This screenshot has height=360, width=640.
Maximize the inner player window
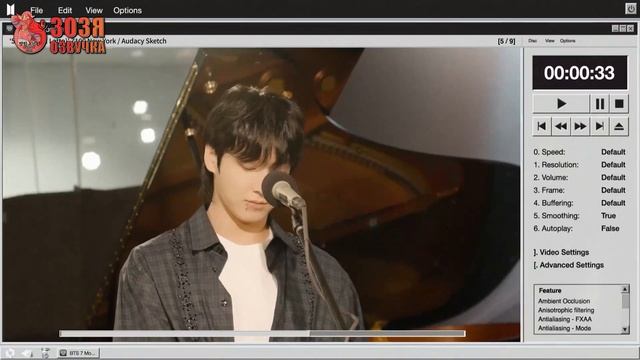click(623, 29)
